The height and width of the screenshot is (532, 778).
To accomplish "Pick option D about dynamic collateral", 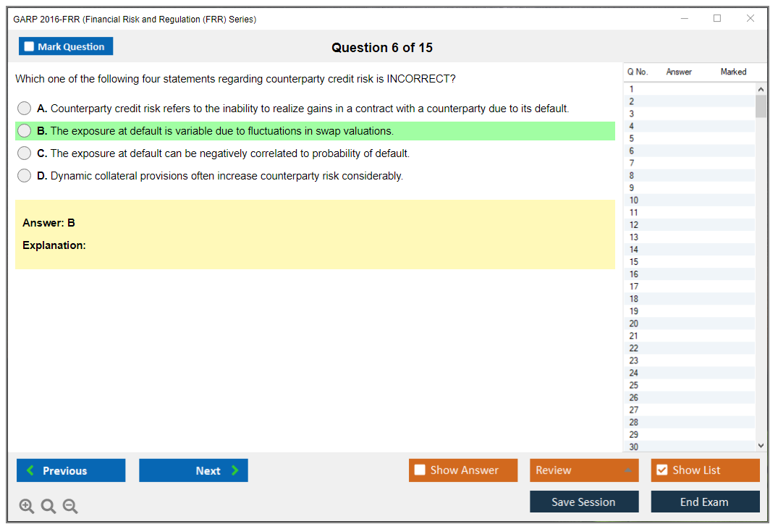I will (x=25, y=176).
